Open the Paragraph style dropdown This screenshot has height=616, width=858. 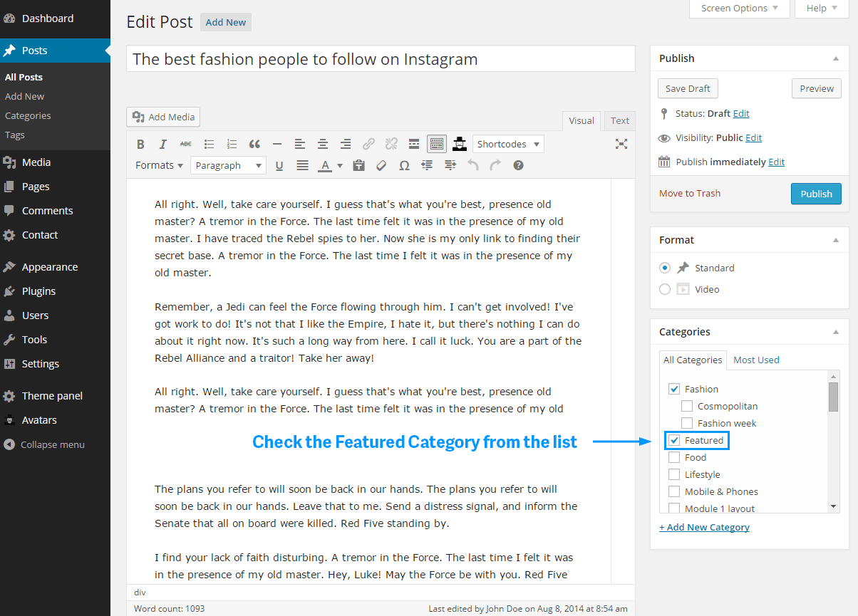(x=228, y=165)
